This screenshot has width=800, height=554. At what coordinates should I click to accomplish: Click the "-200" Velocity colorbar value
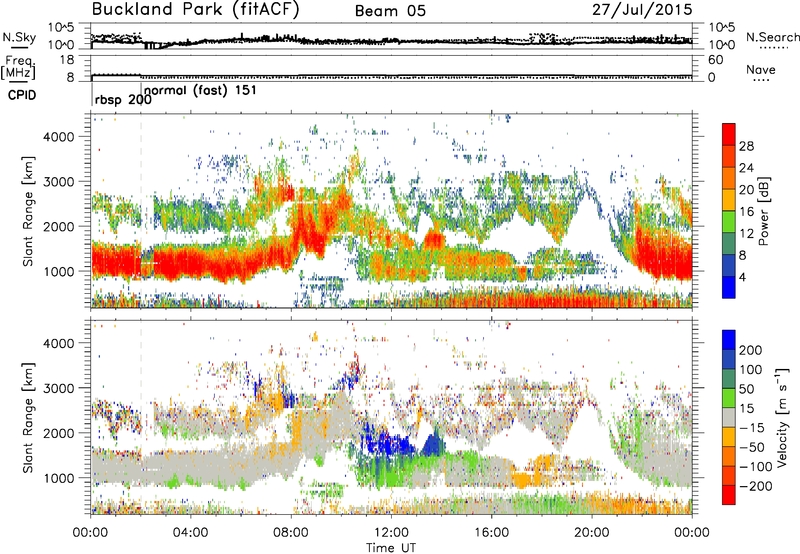coord(756,486)
